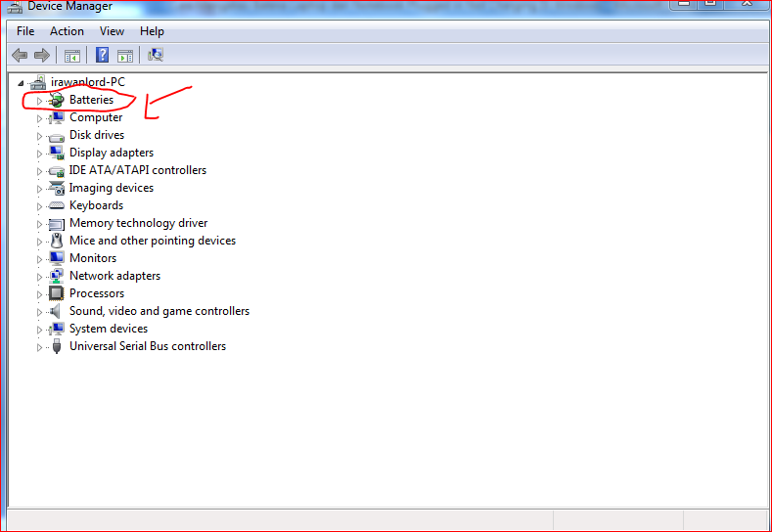Click the Memory technology driver icon

[57, 224]
